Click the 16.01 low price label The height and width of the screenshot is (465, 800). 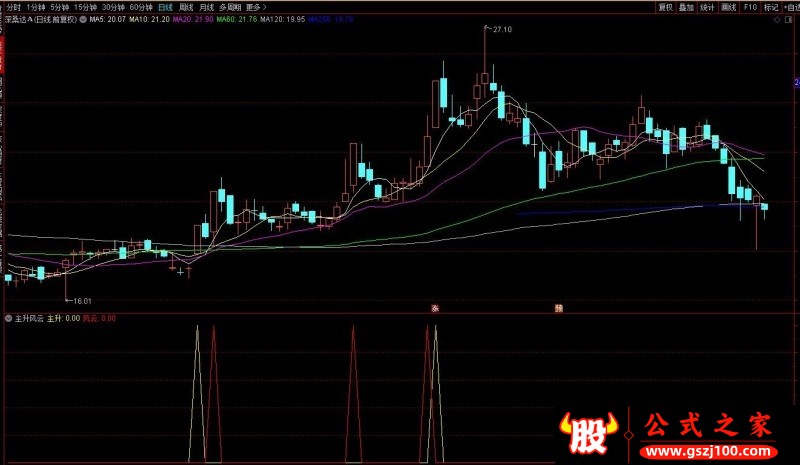82,301
